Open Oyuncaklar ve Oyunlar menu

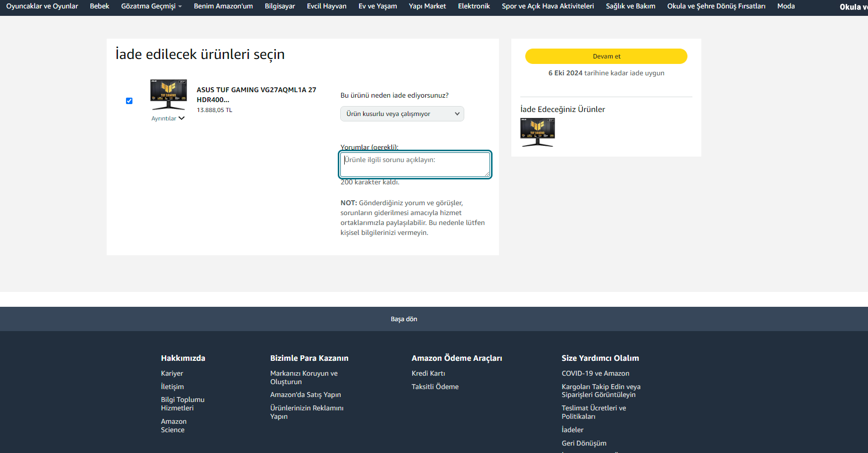pyautogui.click(x=42, y=6)
